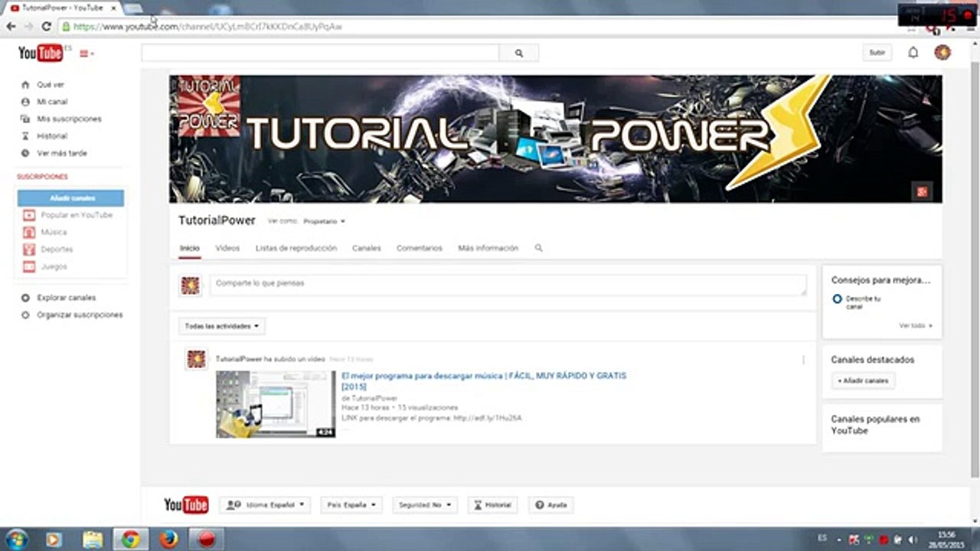Open the Seguridad No dropdown
This screenshot has height=551, width=980.
[x=425, y=505]
